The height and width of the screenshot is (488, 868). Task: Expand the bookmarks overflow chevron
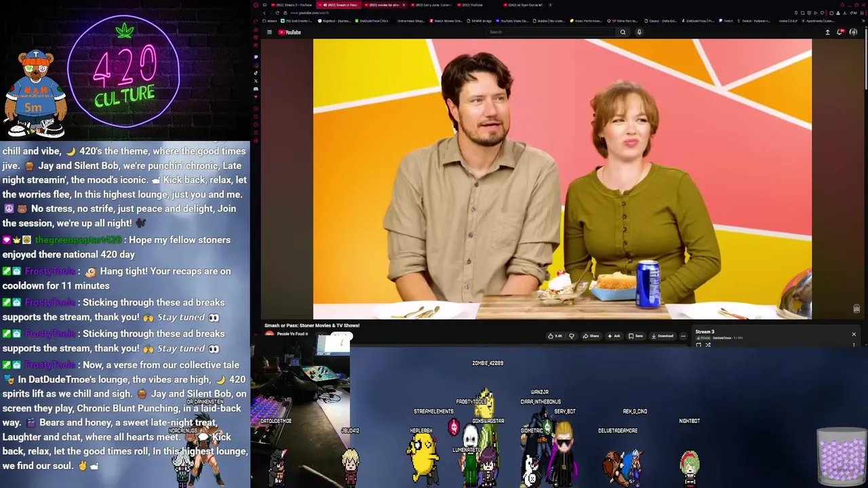coord(863,21)
